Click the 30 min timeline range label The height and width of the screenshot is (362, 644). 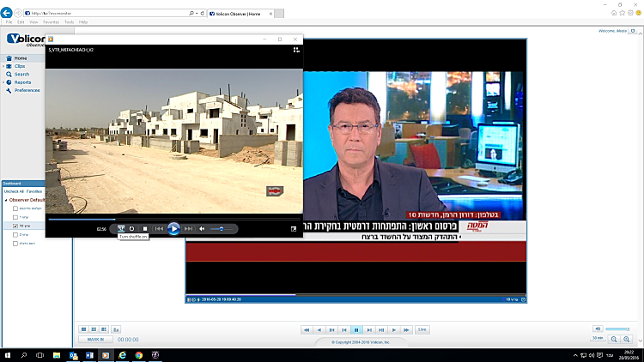(x=598, y=338)
